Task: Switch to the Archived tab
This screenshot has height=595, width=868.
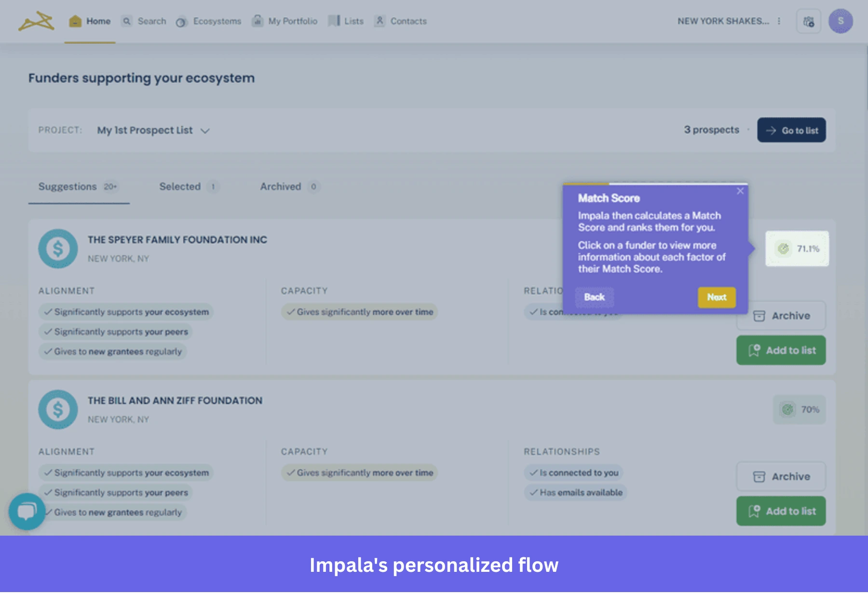Action: (x=281, y=187)
